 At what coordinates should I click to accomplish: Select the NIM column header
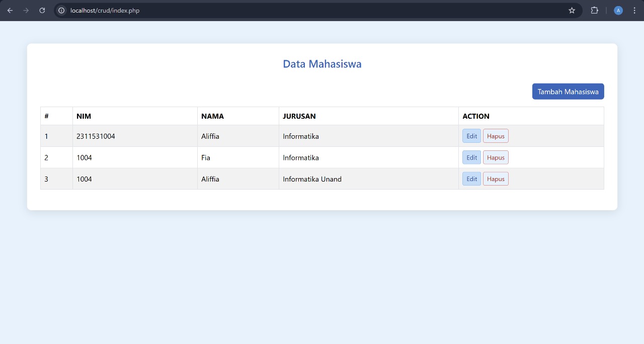pyautogui.click(x=83, y=116)
